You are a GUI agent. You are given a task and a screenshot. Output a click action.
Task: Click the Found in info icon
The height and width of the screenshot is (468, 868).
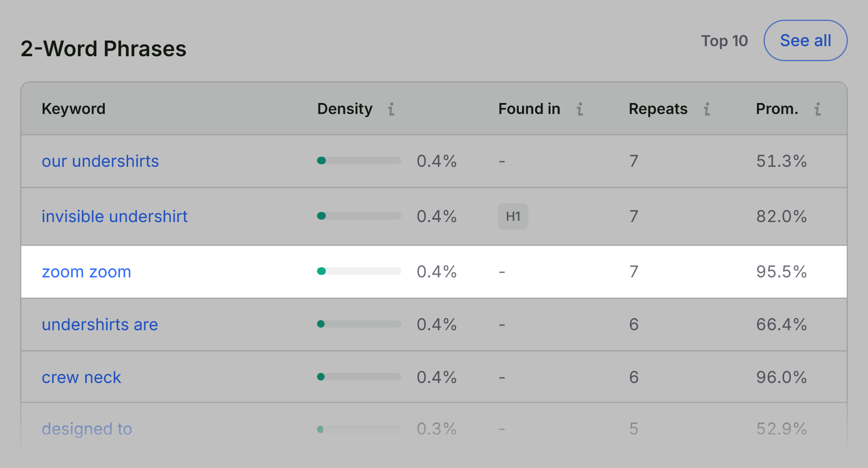tap(580, 109)
